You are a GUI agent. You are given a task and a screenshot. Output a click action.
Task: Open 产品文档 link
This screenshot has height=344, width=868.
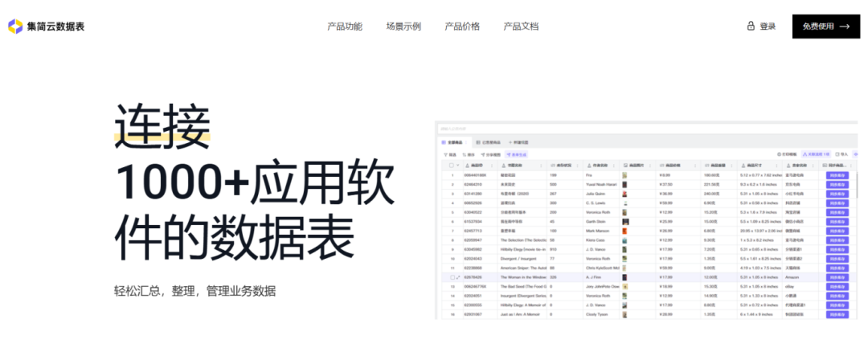[x=521, y=26]
